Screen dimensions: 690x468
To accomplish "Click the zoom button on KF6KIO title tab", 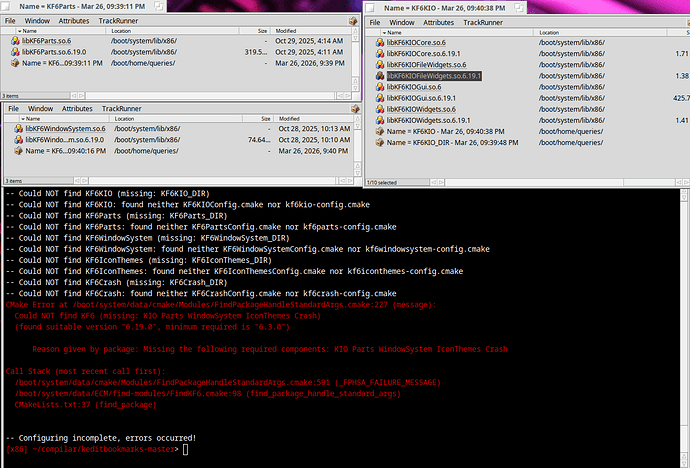I will point(519,8).
